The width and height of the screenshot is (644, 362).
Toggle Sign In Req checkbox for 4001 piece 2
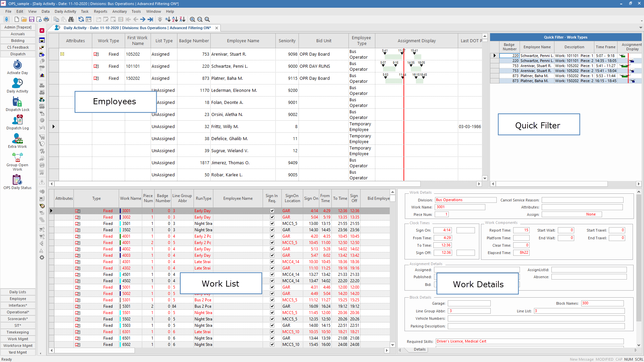coord(272,243)
